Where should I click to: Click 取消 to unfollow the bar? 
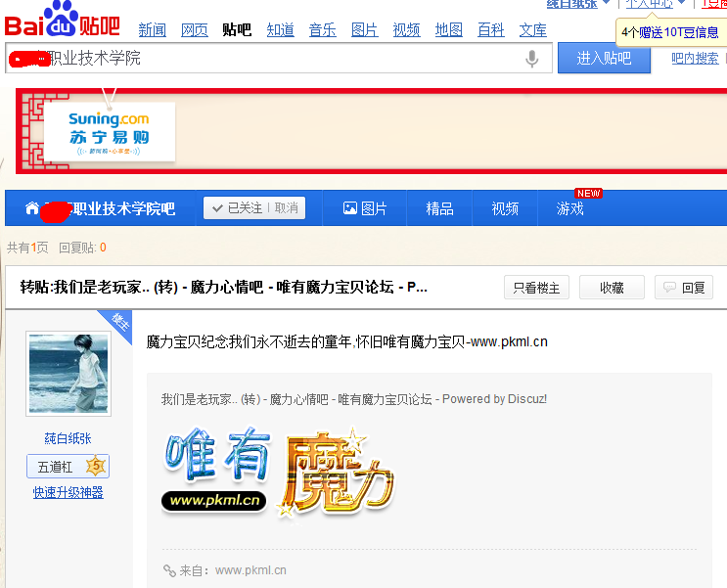[x=287, y=207]
